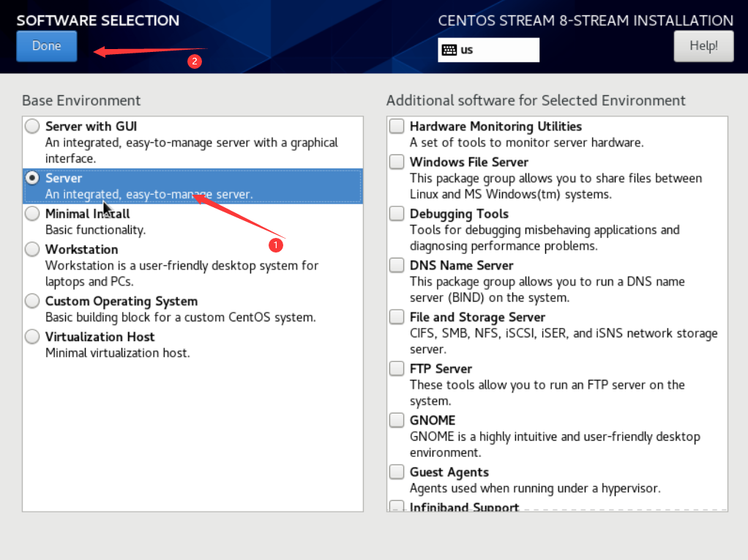Enable the GNOME checkbox
This screenshot has width=748, height=560.
pyautogui.click(x=397, y=419)
